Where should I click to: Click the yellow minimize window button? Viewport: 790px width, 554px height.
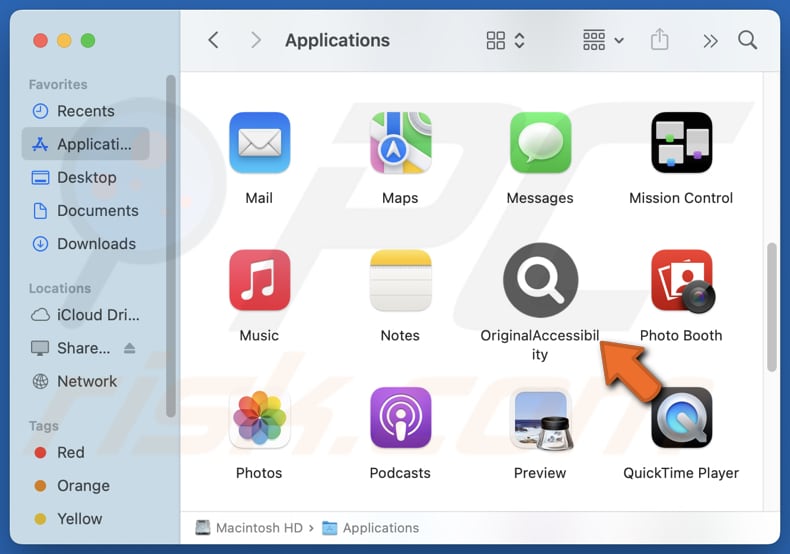pos(64,40)
